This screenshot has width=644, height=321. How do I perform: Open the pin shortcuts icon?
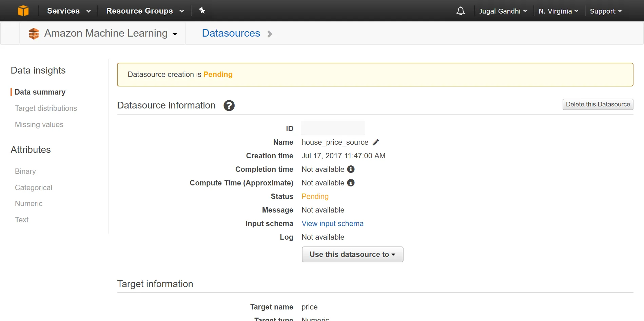click(x=202, y=11)
